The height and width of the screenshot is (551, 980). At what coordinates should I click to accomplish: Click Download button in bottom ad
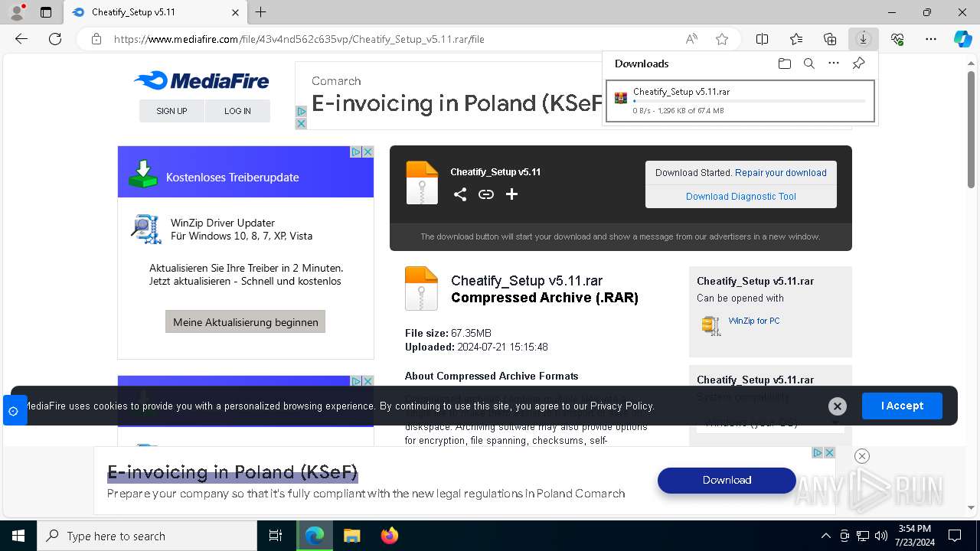click(727, 480)
